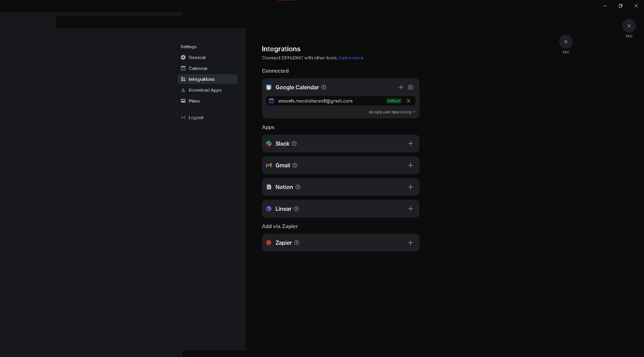Open Google Calendar settings gear icon
Viewport: 644px width, 357px height.
point(410,87)
